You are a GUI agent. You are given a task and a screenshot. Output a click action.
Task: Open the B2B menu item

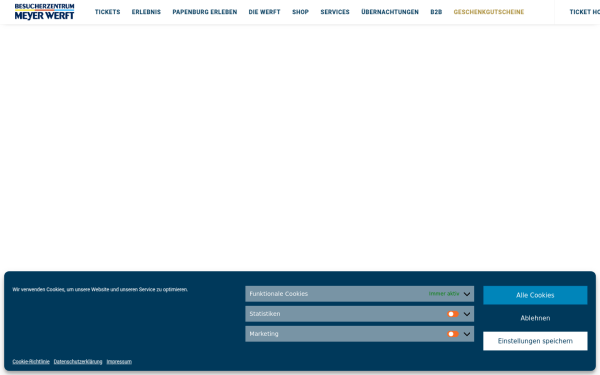(x=436, y=12)
